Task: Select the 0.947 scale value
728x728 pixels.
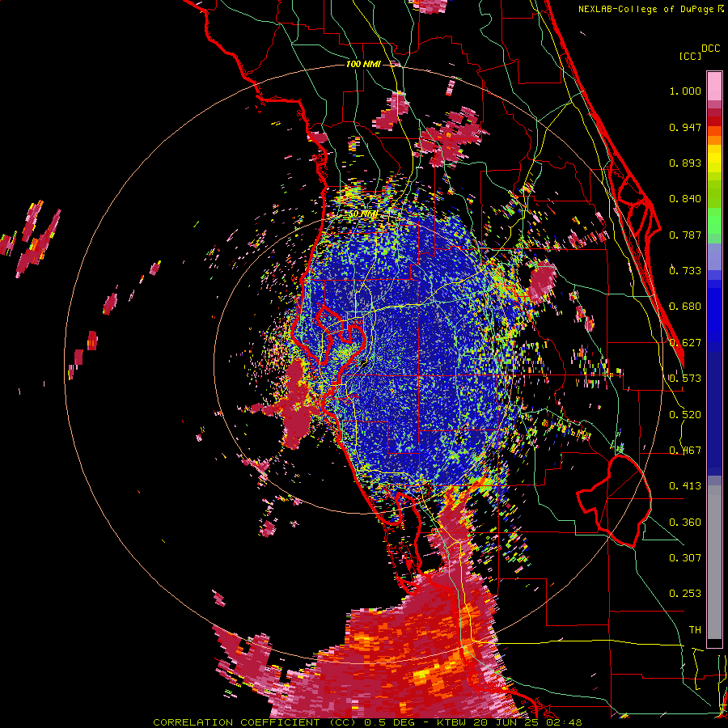Action: tap(685, 127)
